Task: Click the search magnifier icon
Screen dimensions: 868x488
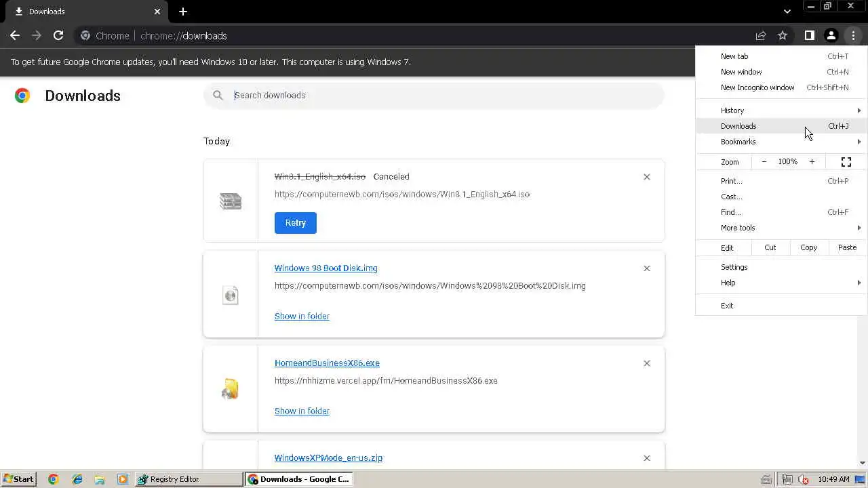Action: point(218,95)
